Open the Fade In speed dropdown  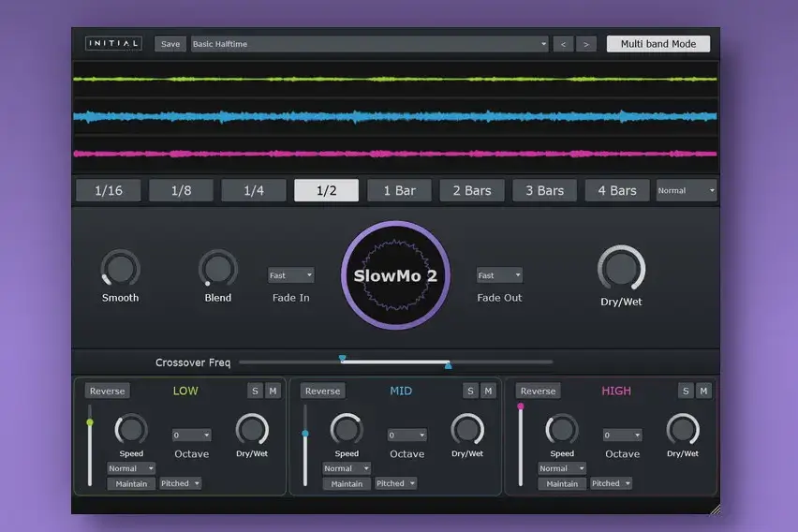(x=290, y=275)
